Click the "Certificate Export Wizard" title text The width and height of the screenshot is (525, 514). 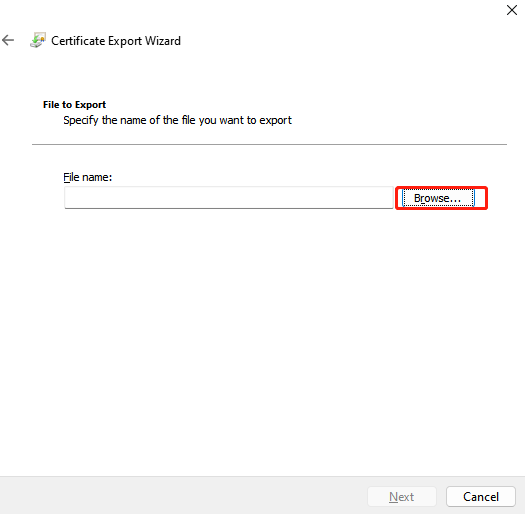116,41
